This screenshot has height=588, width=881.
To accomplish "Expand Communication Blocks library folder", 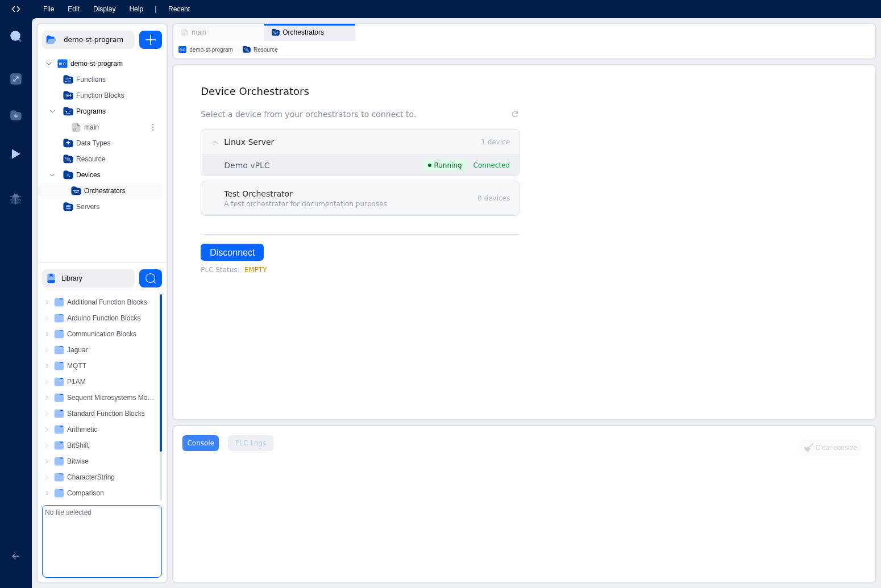I will [47, 334].
